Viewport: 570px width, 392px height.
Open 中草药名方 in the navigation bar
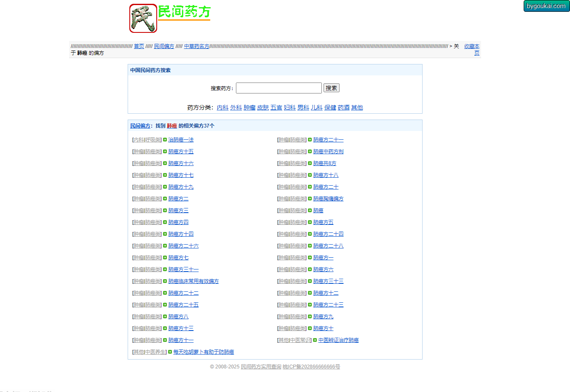tap(196, 46)
